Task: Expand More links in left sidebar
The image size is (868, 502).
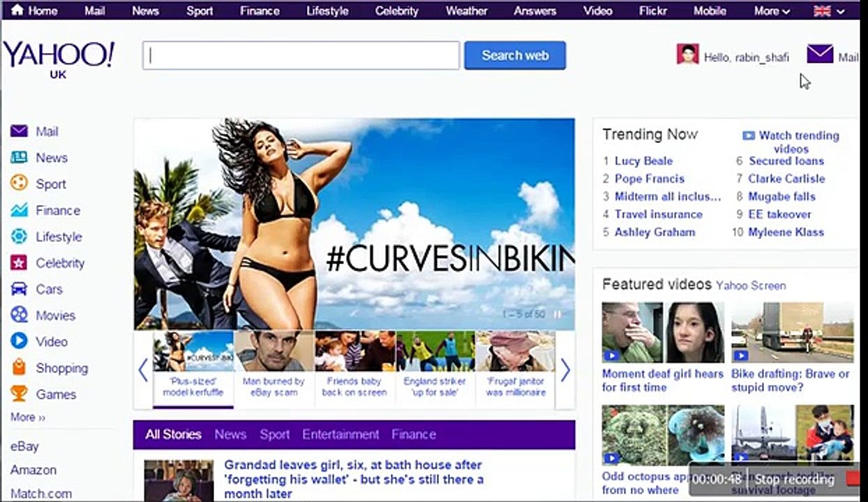Action: [x=28, y=417]
